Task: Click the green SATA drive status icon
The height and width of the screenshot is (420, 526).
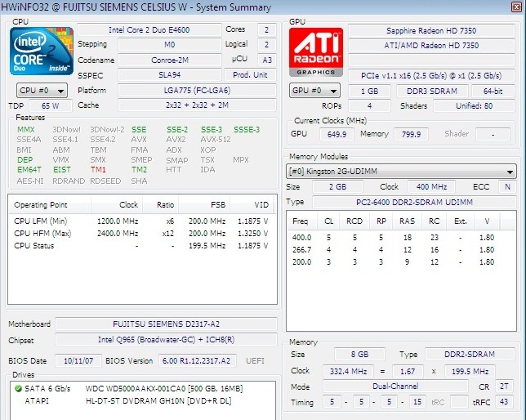Action: pos(18,389)
